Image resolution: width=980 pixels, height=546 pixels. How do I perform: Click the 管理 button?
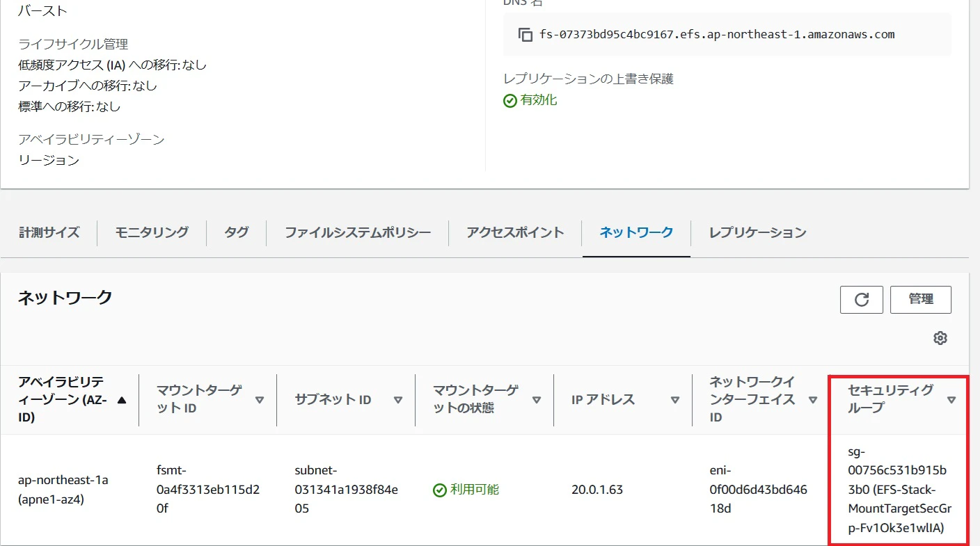point(921,300)
